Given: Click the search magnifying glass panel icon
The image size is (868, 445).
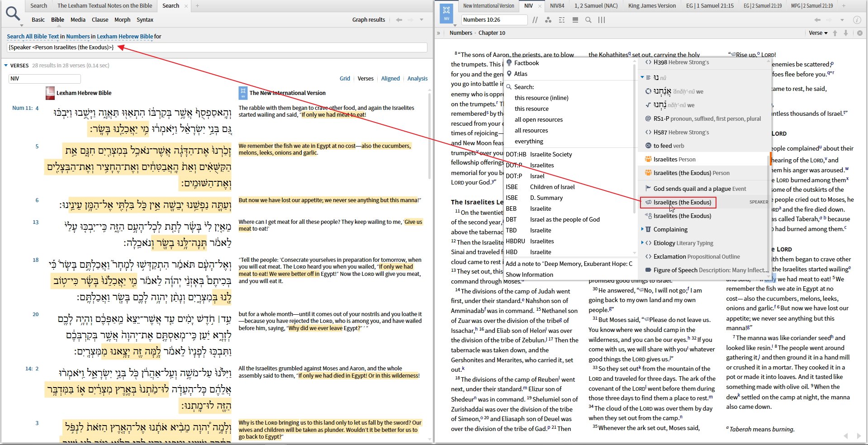Looking at the screenshot, I should [13, 14].
